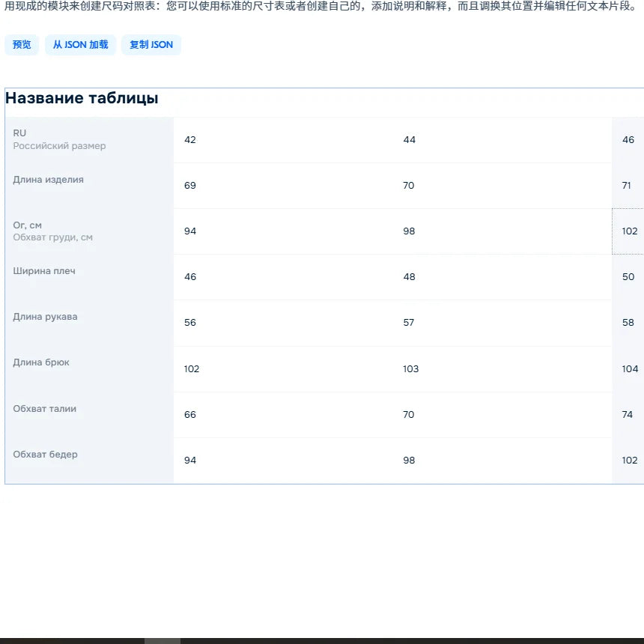Select the Длина брюк row header
The height and width of the screenshot is (644, 644).
90,369
